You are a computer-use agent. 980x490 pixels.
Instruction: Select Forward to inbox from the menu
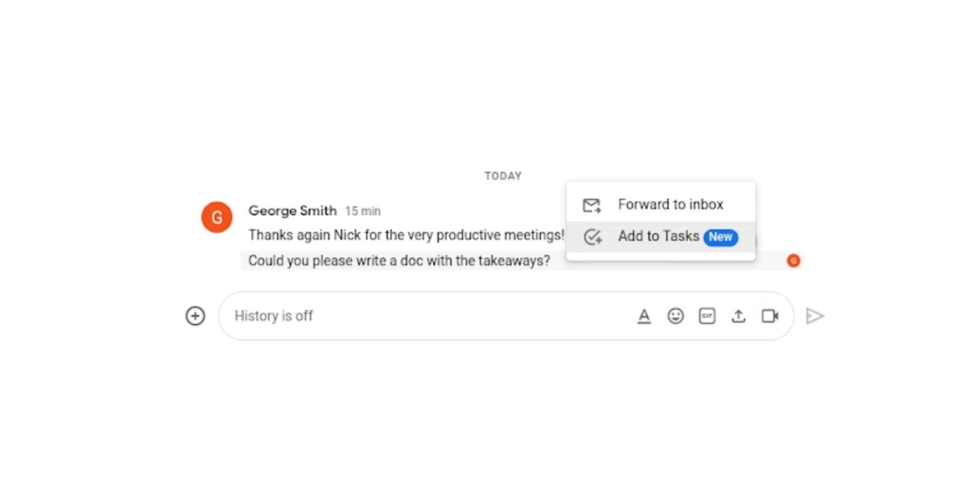(670, 204)
